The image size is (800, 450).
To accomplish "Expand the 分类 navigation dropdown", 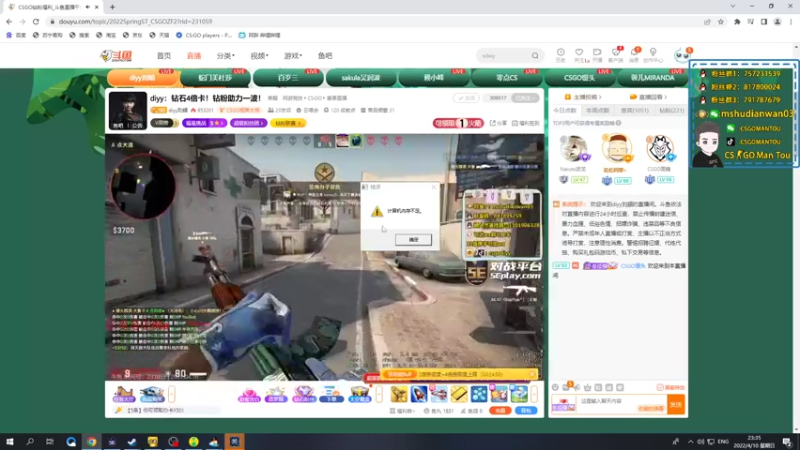I will [226, 56].
